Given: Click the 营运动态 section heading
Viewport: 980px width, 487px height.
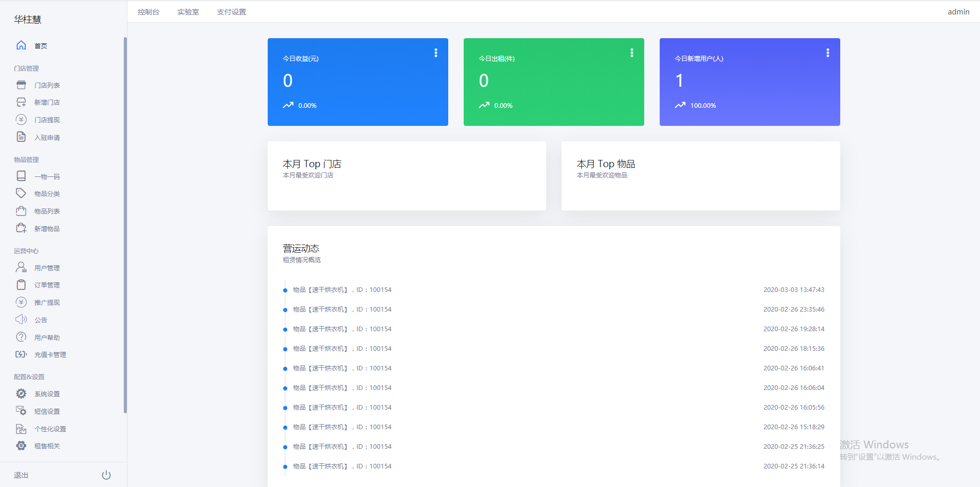Looking at the screenshot, I should 301,249.
